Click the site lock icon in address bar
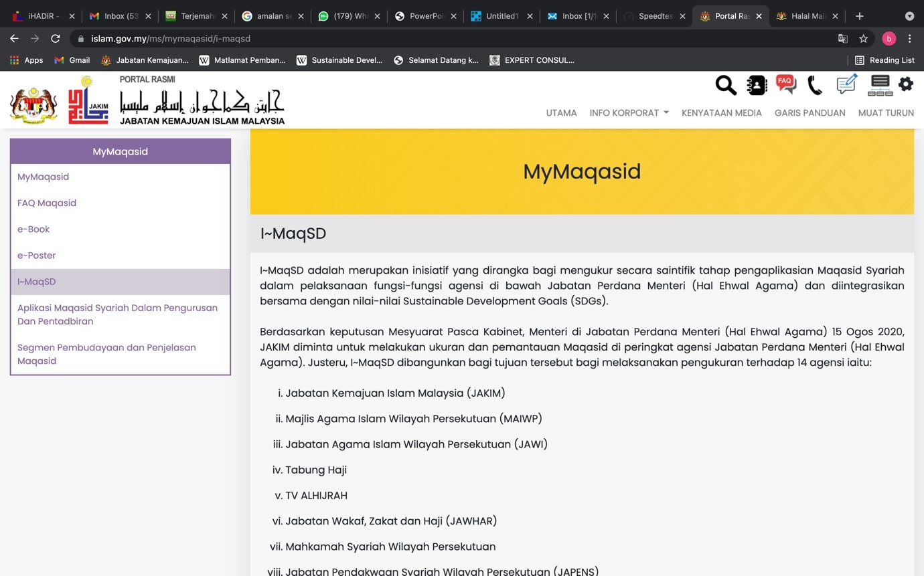Screen dimensions: 924x576 click(80, 39)
